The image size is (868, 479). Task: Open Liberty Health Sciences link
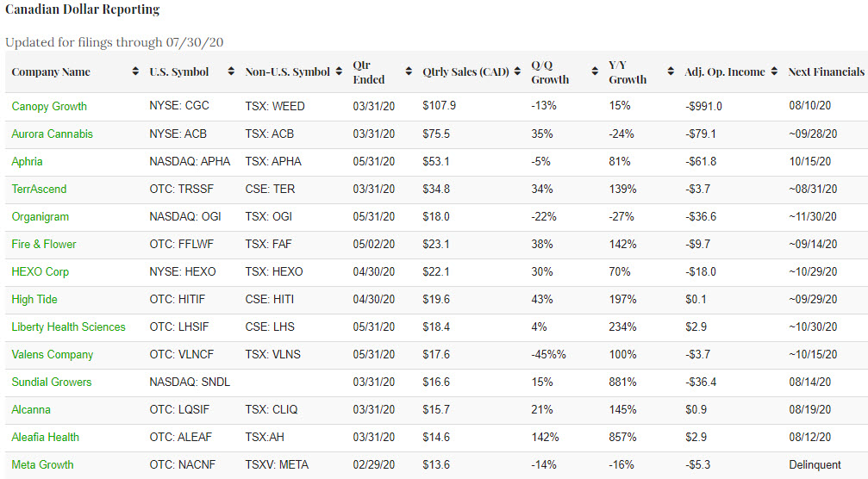click(68, 327)
